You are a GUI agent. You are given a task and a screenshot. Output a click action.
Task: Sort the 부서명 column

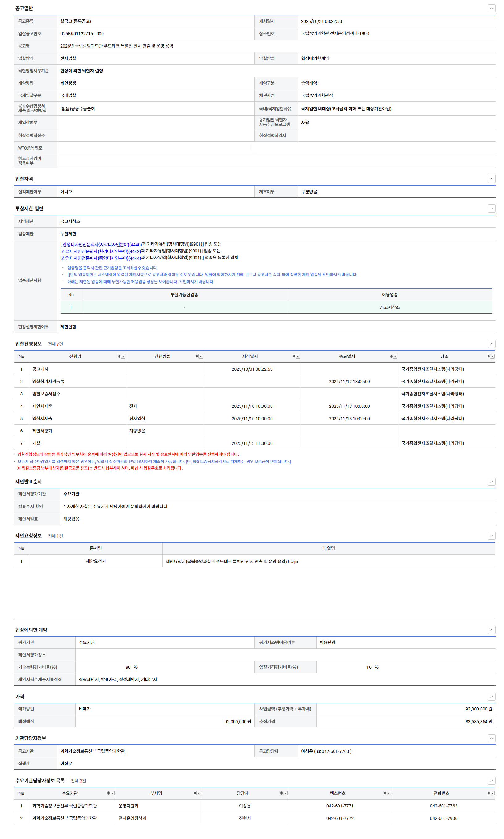195,793
